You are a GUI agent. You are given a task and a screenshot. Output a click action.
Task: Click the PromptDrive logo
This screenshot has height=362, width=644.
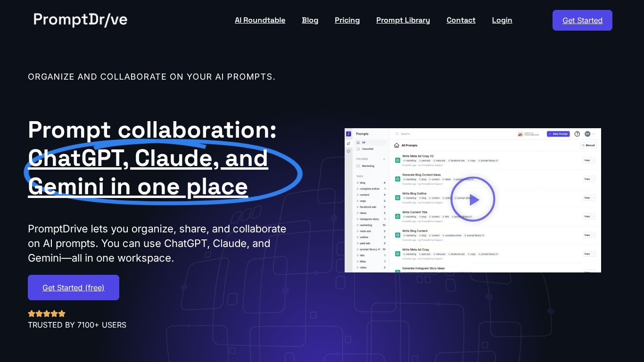[80, 20]
